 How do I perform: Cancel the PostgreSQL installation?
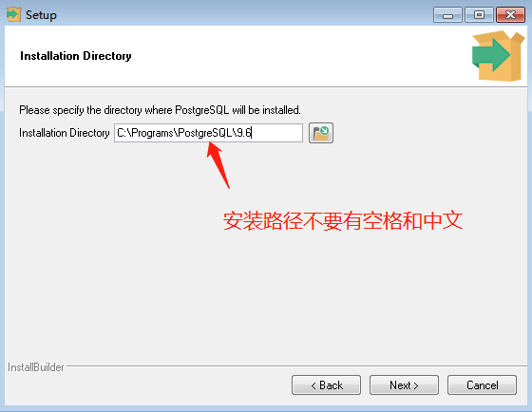pyautogui.click(x=483, y=384)
